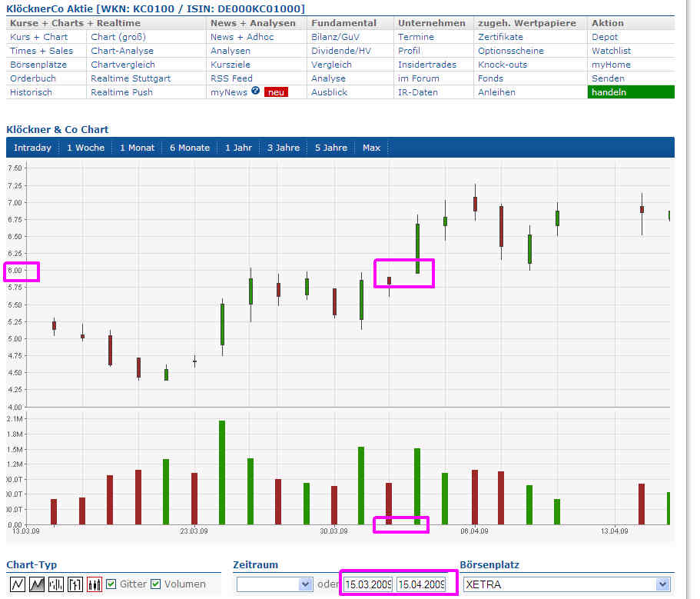The image size is (700, 599).
Task: Open the Zertifikate link
Action: point(500,37)
